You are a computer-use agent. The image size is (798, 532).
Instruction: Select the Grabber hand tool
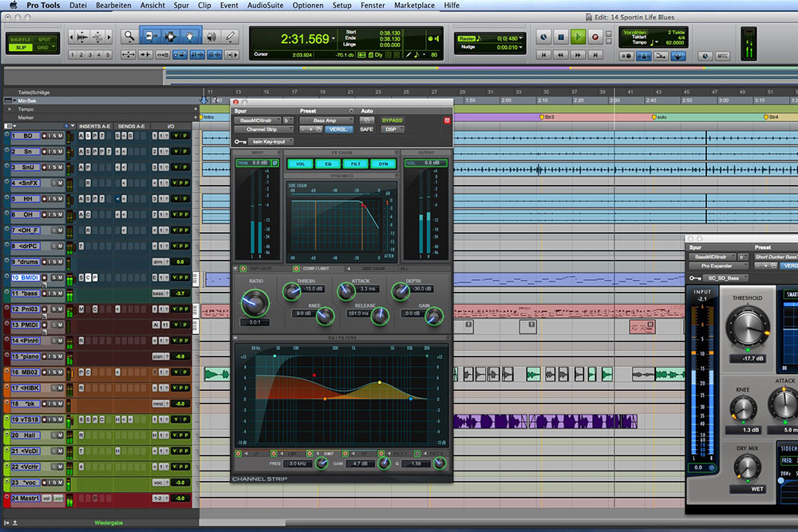pyautogui.click(x=188, y=34)
